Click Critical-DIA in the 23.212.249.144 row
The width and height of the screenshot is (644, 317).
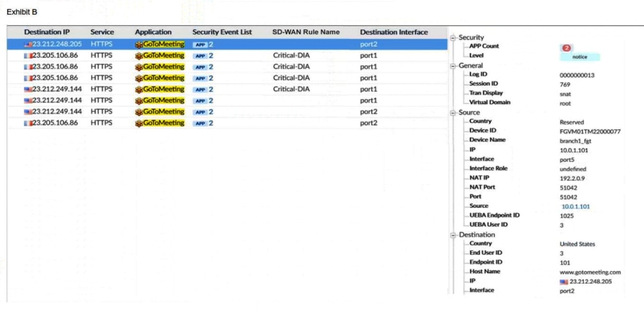(x=291, y=89)
